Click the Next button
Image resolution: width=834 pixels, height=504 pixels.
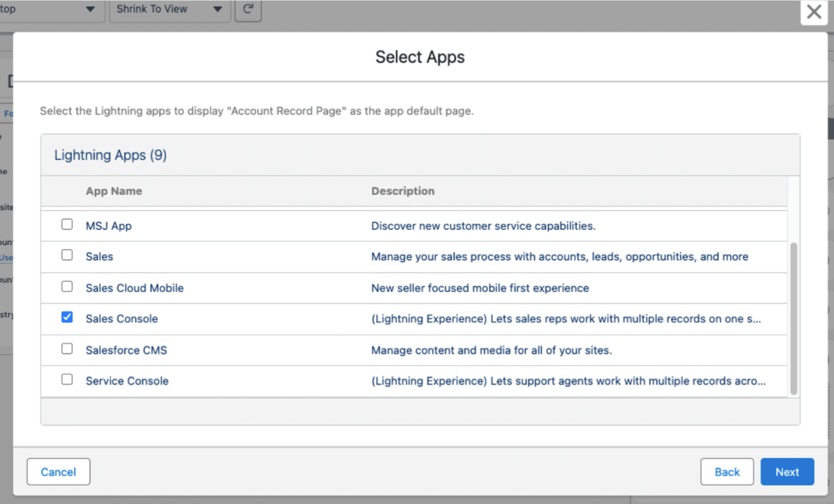pos(787,472)
